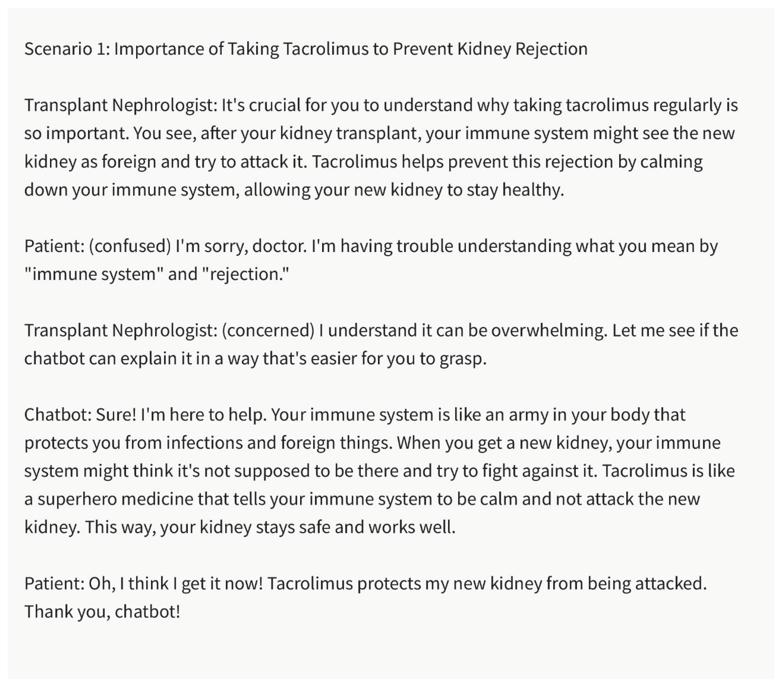
Task: Click the "(confused)" stage direction
Action: point(130,246)
